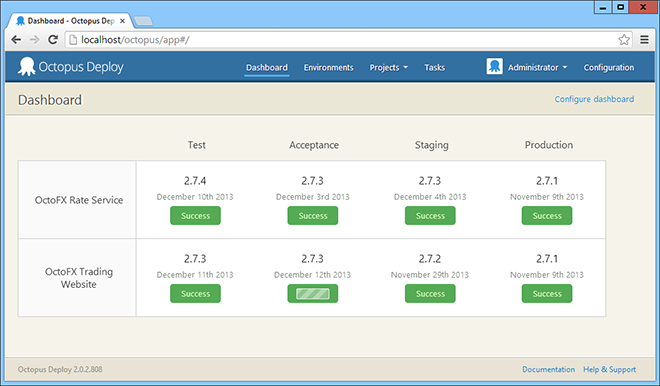Click Trading Website Test Success button
Image resolution: width=660 pixels, height=386 pixels.
coord(195,293)
